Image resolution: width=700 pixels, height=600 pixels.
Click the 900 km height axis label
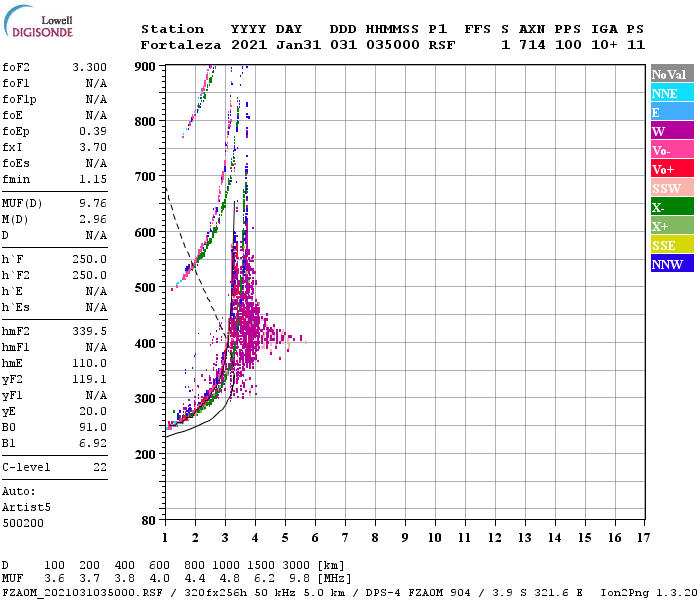tap(145, 67)
